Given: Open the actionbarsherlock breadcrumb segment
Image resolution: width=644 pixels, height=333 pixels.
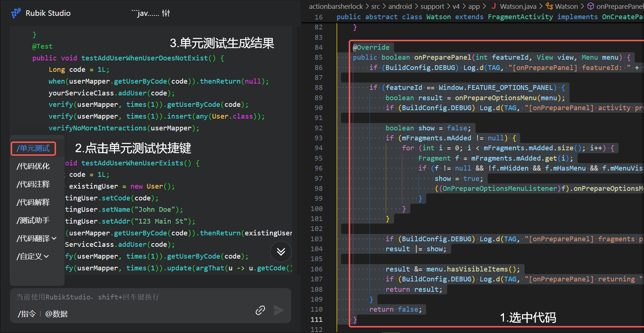Looking at the screenshot, I should pyautogui.click(x=336, y=6).
